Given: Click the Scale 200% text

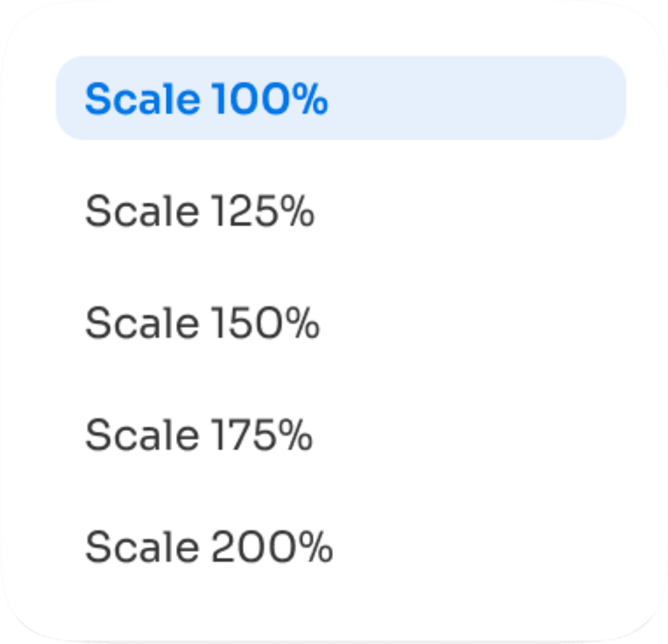Looking at the screenshot, I should [x=209, y=547].
